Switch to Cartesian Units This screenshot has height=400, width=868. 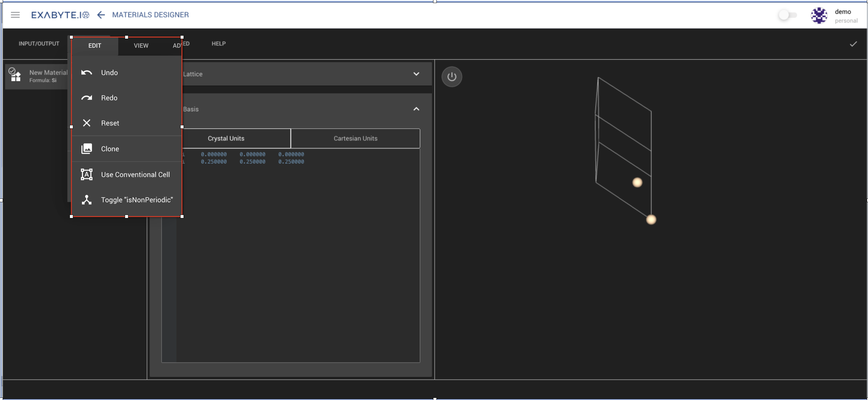pos(355,138)
